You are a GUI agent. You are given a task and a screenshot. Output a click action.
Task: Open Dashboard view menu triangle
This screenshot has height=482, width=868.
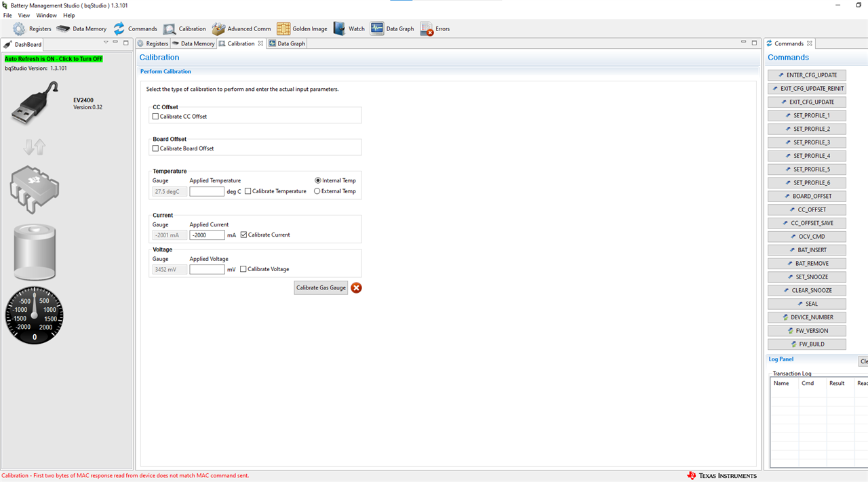106,42
